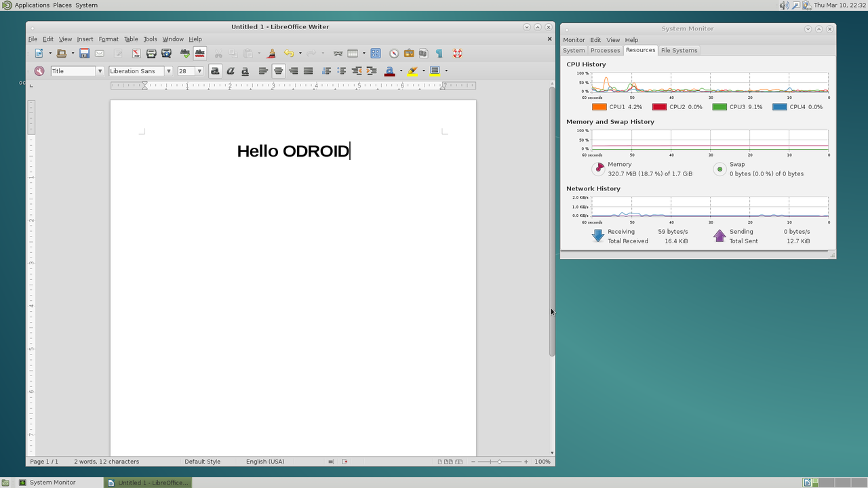Click the Highlighting marker icon
868x488 pixels.
[x=412, y=71]
